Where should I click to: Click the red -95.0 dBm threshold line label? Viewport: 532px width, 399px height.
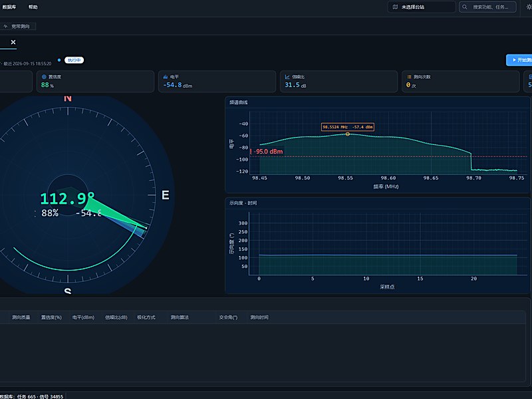pyautogui.click(x=267, y=152)
